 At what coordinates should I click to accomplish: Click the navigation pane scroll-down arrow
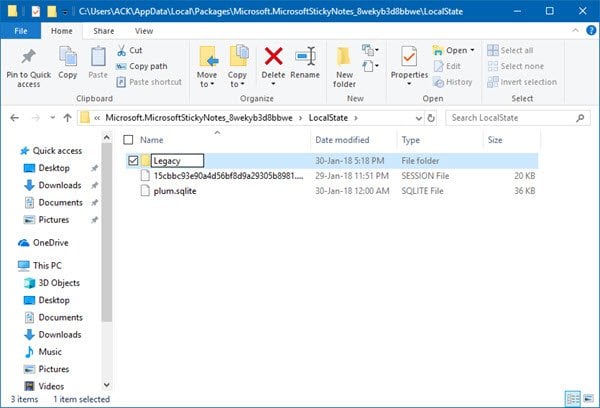click(x=107, y=385)
